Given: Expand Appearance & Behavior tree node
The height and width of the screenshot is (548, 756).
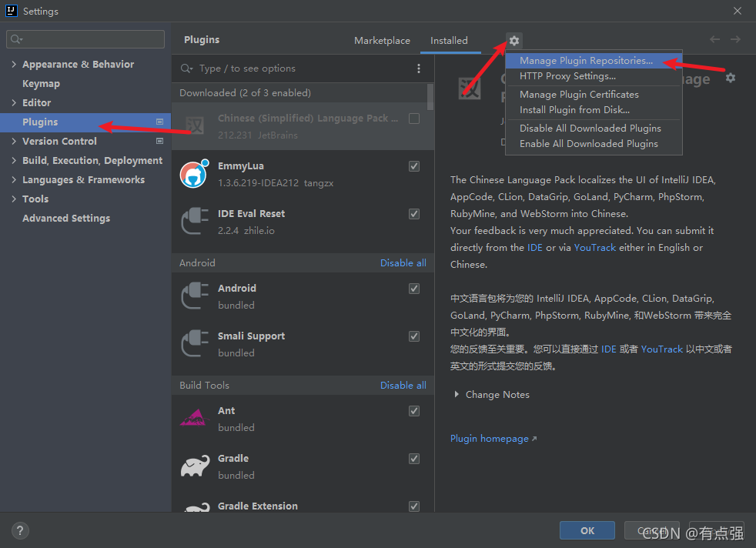Looking at the screenshot, I should click(14, 64).
